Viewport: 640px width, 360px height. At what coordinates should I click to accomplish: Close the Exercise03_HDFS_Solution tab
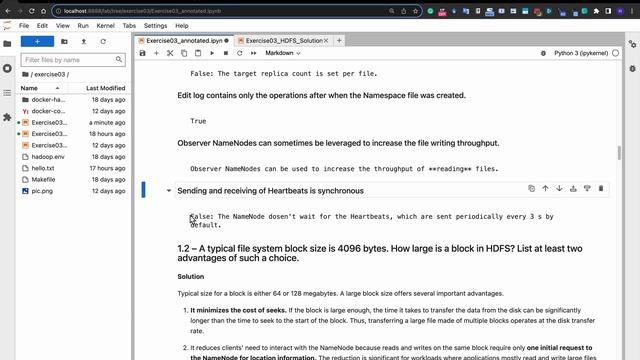click(326, 41)
